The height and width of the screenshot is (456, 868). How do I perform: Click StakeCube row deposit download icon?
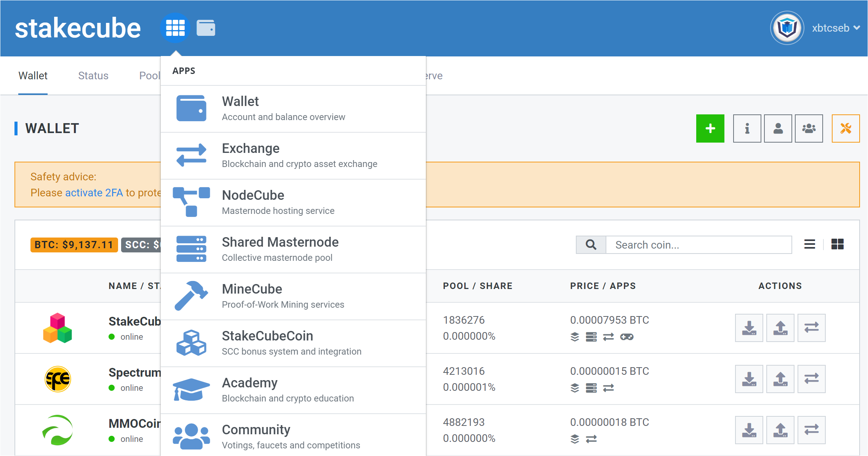click(x=749, y=328)
